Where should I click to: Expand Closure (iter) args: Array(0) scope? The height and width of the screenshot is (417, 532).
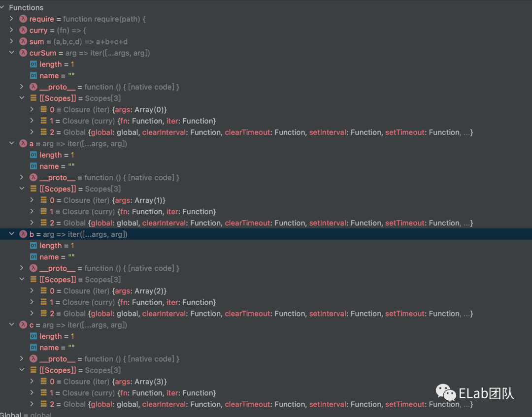[x=32, y=109]
